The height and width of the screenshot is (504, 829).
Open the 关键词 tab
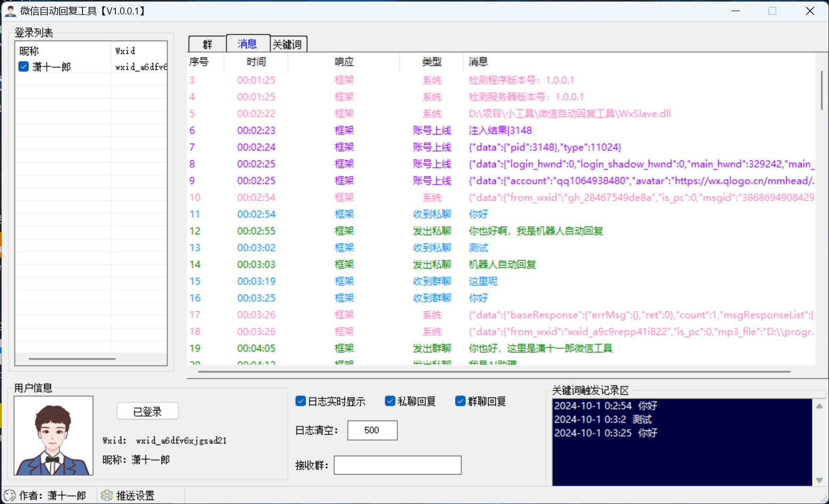pos(288,44)
